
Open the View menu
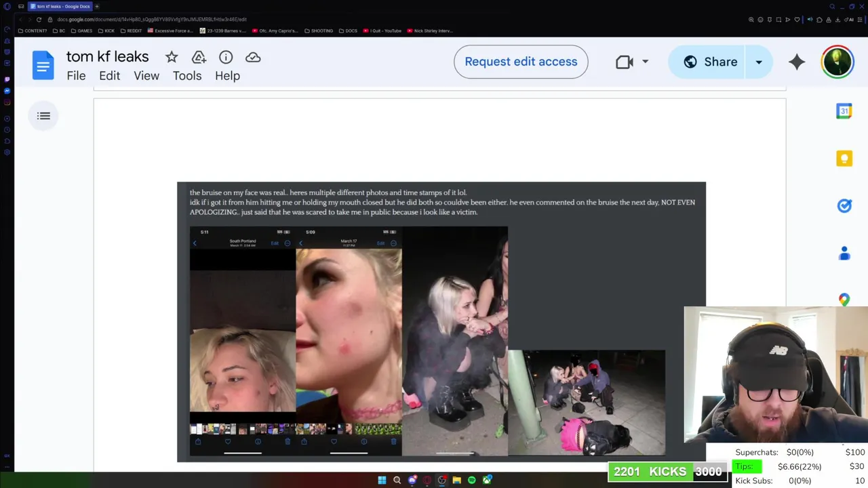146,76
